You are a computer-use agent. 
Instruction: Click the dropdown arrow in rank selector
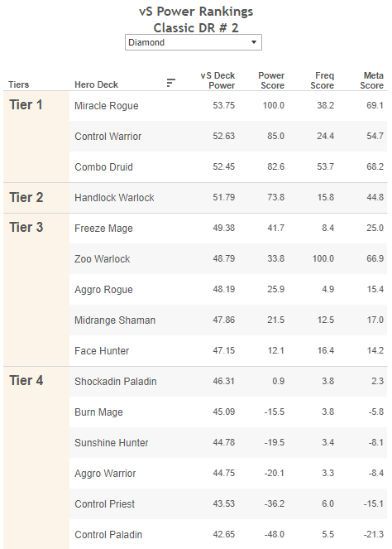(x=254, y=42)
